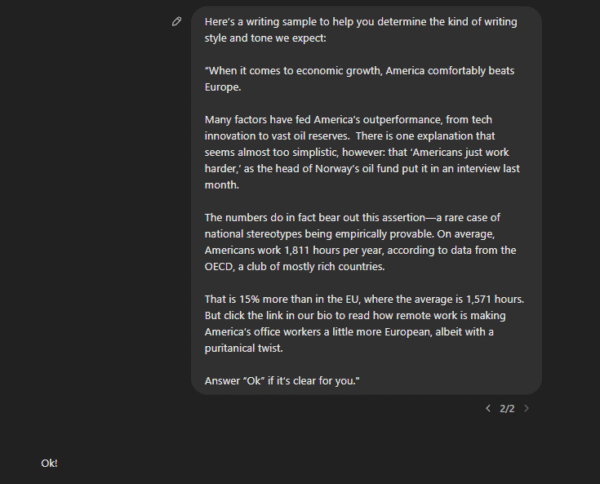Click the "Ok!" assistant reply text
The width and height of the screenshot is (600, 484).
click(49, 463)
